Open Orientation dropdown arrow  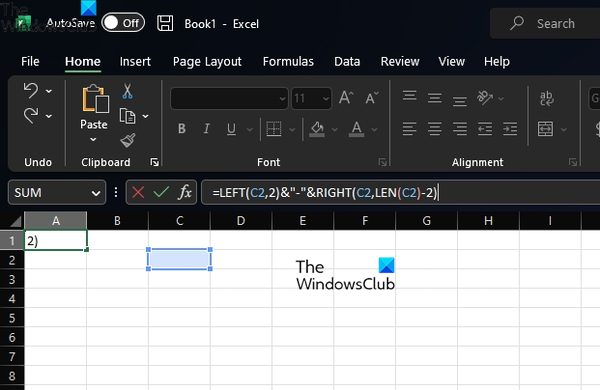point(501,99)
